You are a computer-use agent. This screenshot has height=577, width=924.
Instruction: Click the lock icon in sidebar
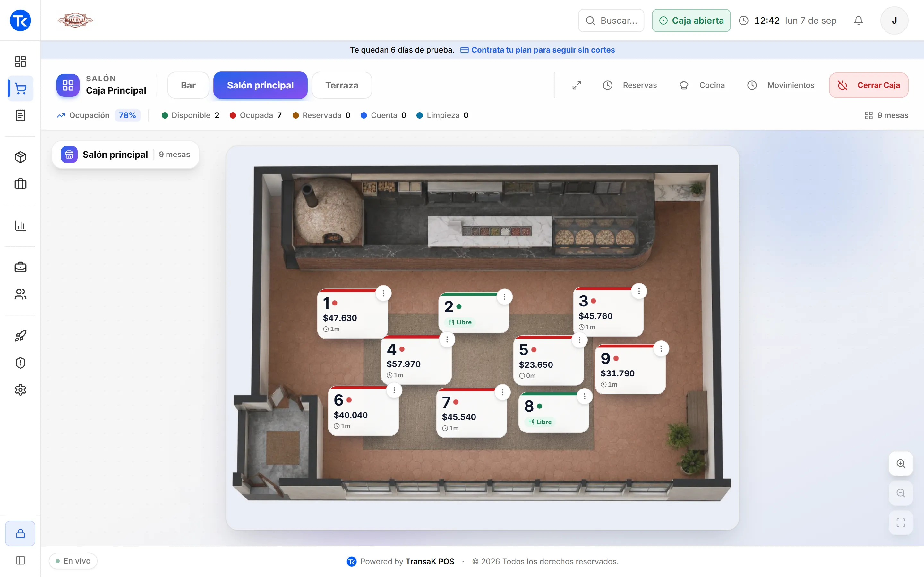tap(20, 533)
